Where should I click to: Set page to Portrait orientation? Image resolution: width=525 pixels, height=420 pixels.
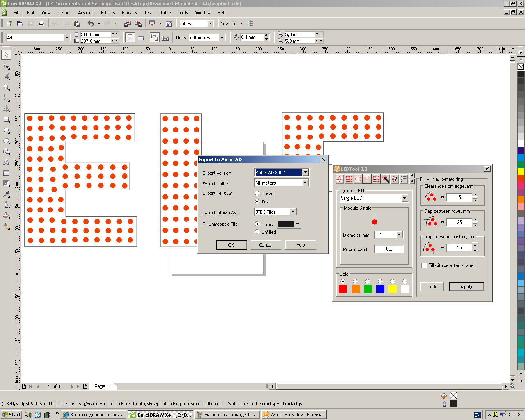click(x=130, y=38)
